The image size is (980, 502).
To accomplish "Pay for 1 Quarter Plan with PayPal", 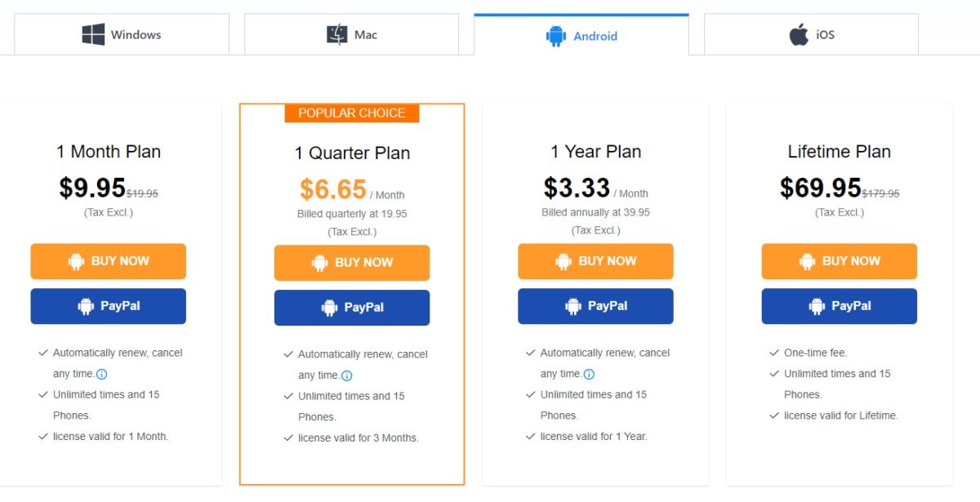I will pyautogui.click(x=352, y=308).
